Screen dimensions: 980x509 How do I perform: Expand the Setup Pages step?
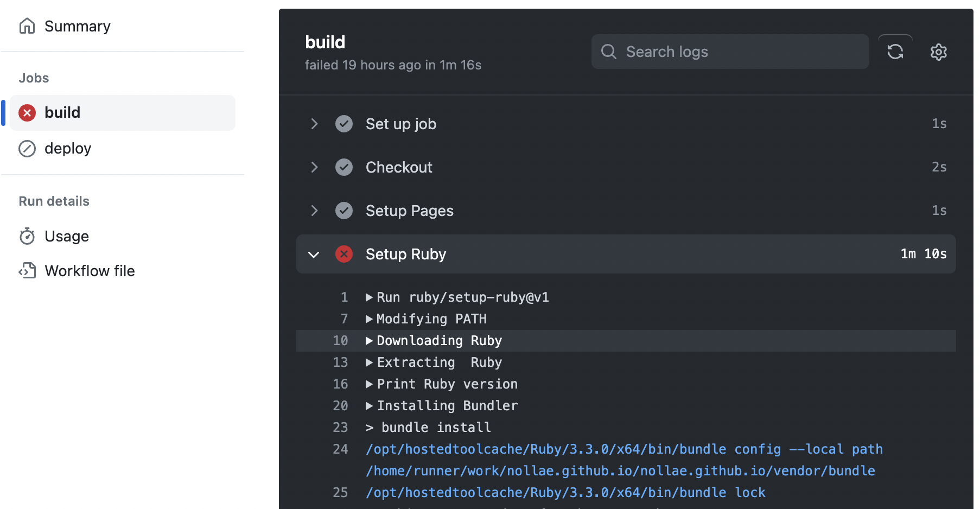[x=314, y=211]
